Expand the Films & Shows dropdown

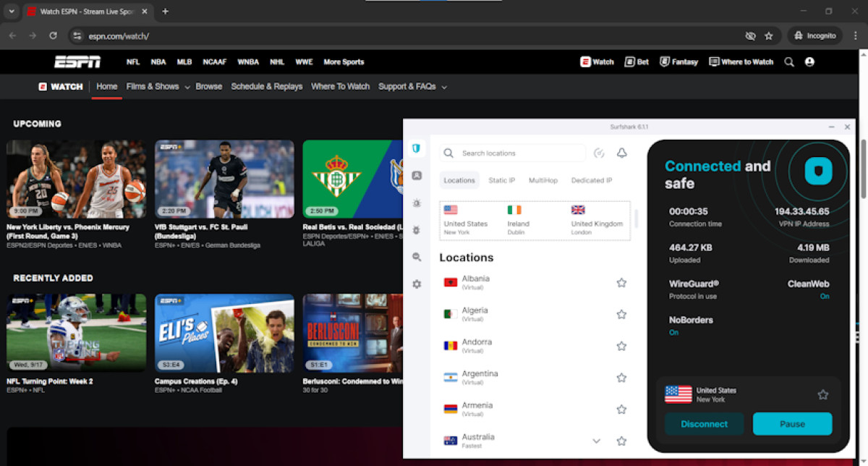[187, 87]
